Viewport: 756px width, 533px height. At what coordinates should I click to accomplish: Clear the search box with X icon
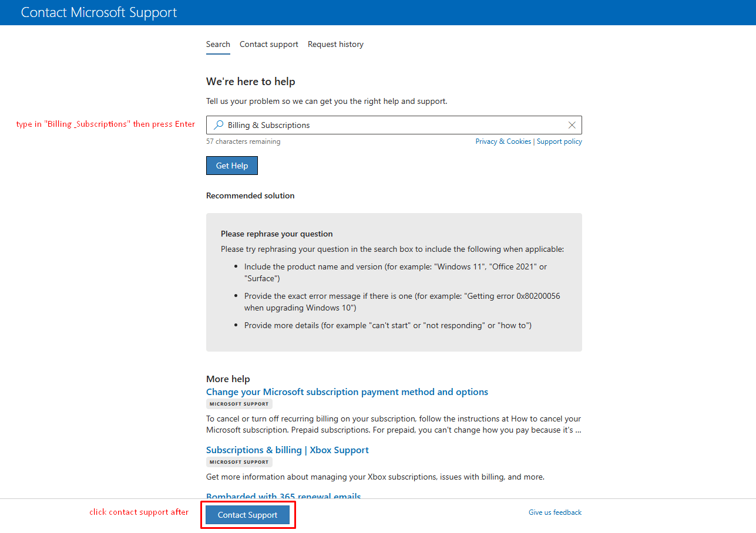572,125
